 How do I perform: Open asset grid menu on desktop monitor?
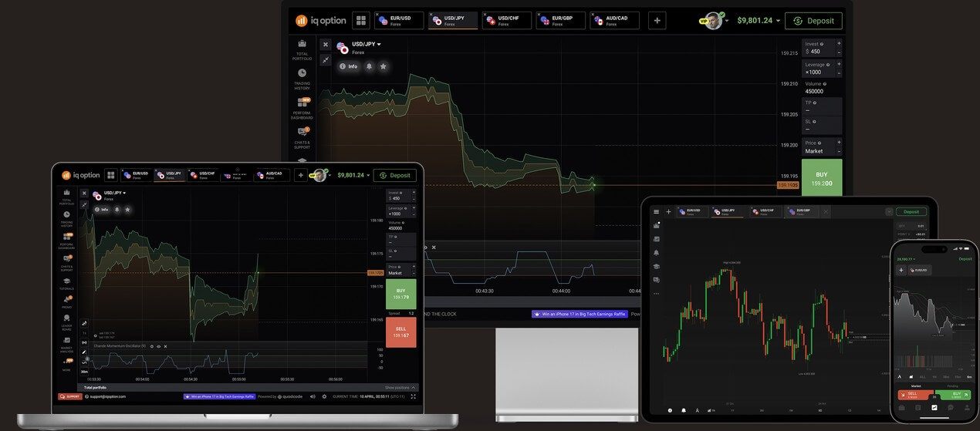[361, 21]
